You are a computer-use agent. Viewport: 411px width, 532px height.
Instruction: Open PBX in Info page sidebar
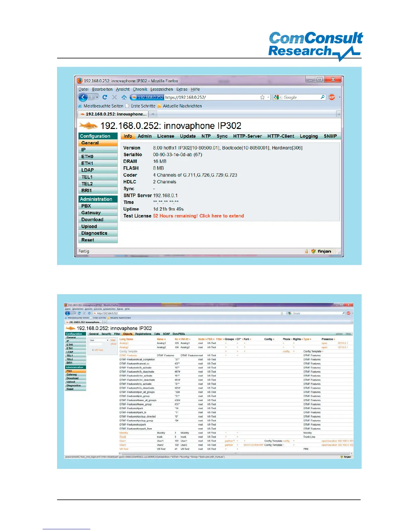[x=98, y=206]
